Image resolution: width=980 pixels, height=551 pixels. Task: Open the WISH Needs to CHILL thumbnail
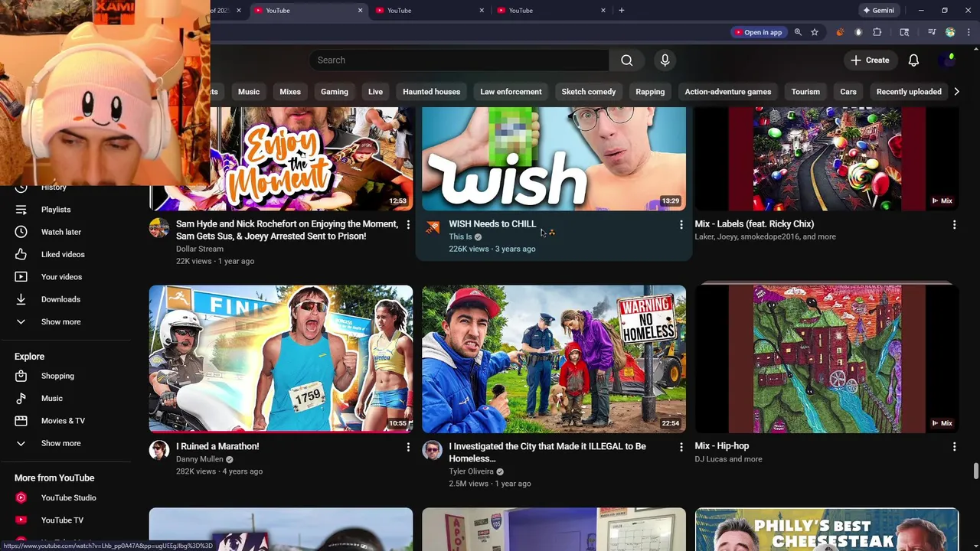554,159
